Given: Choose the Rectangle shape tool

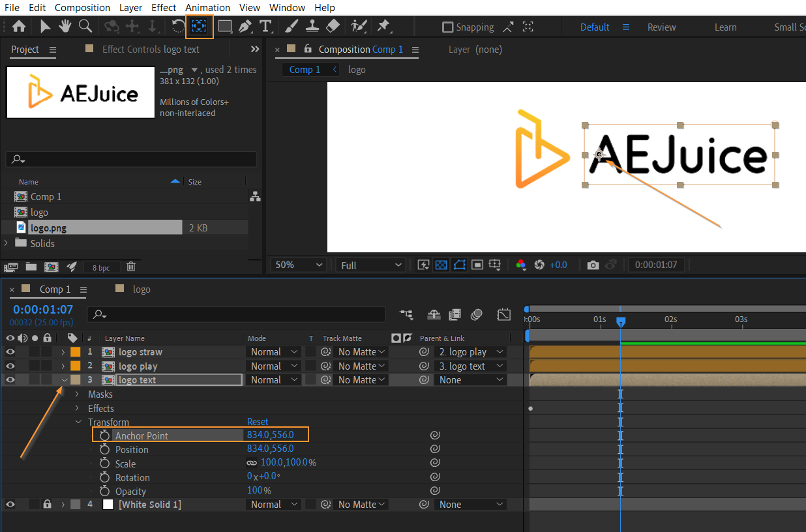Looking at the screenshot, I should pos(225,27).
